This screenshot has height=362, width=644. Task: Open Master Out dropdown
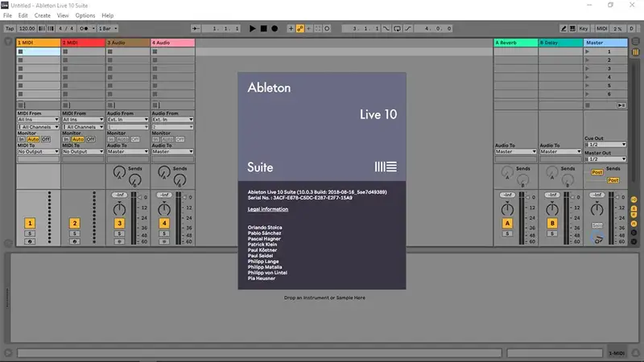click(x=605, y=158)
